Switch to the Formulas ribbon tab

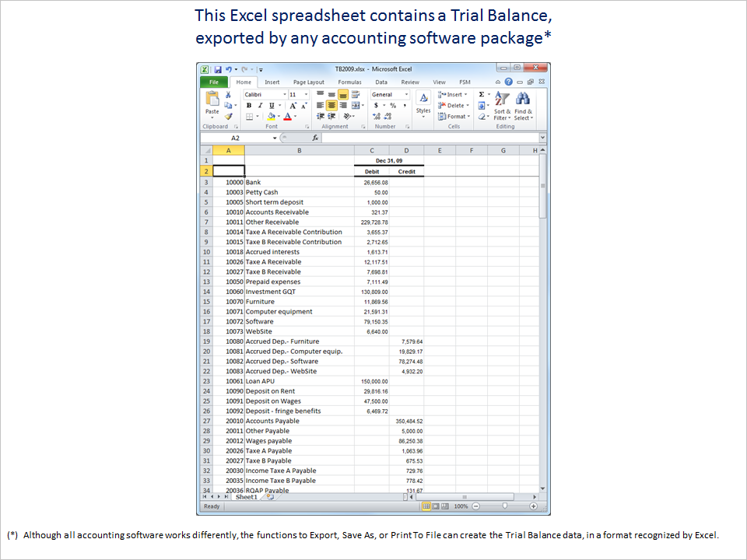coord(349,82)
